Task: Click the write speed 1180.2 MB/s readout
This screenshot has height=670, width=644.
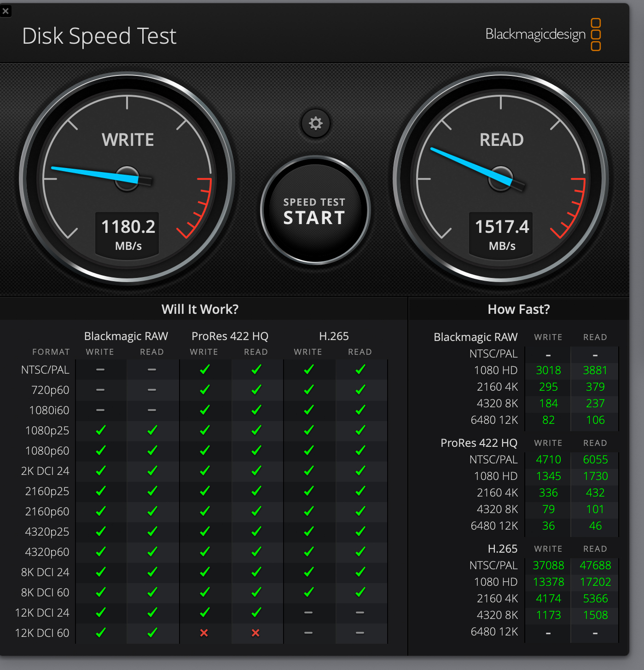Action: click(128, 233)
